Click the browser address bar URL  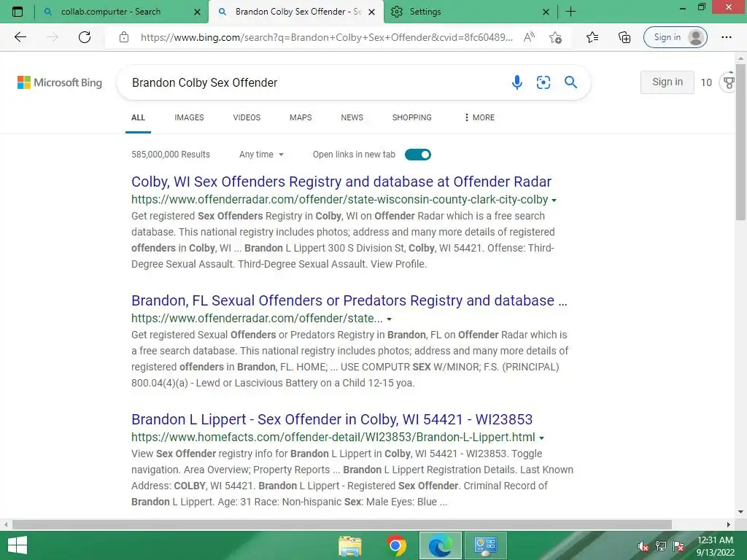point(326,37)
